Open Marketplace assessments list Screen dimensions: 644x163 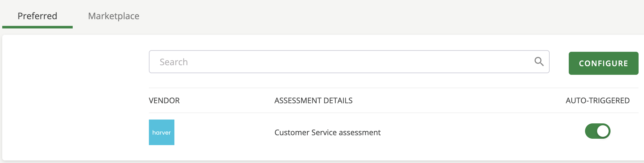113,16
